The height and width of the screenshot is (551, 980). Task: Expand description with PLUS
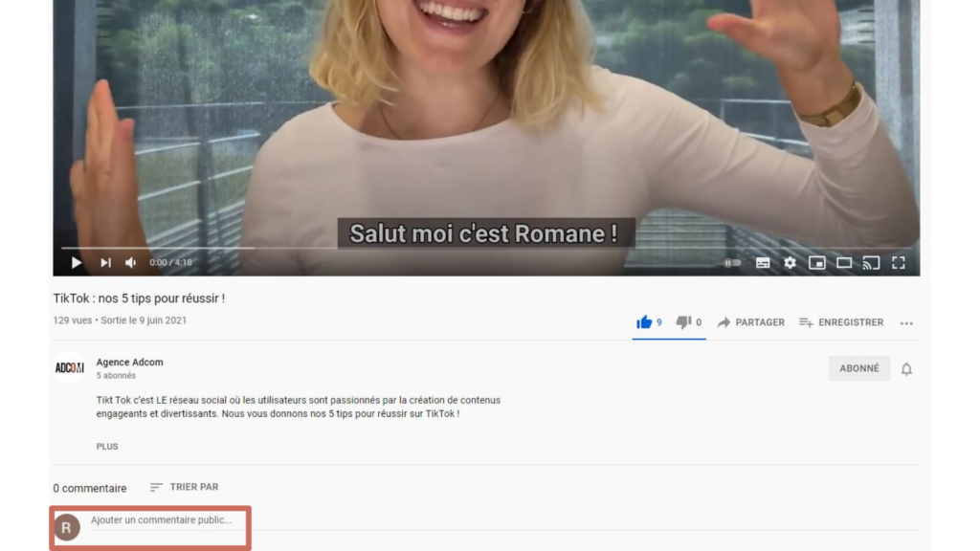[107, 446]
